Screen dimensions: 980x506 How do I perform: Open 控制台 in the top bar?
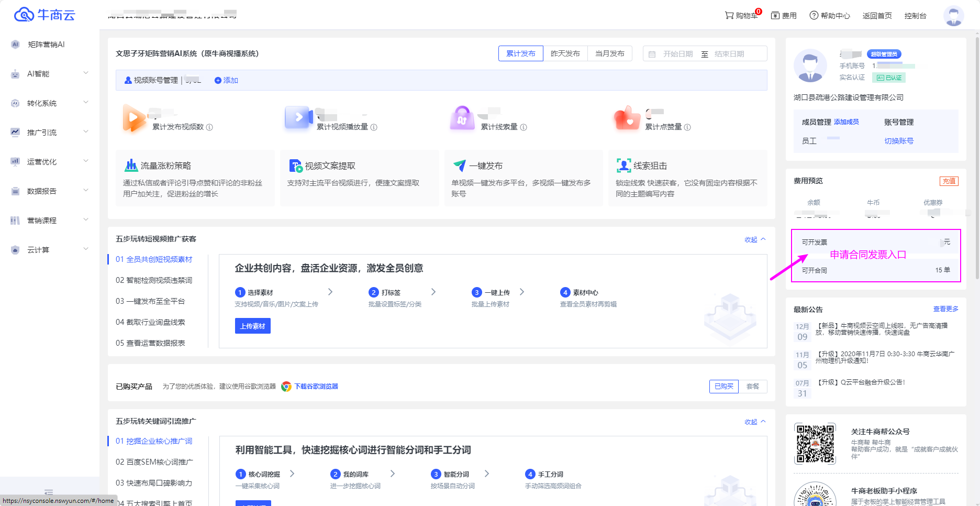(915, 16)
